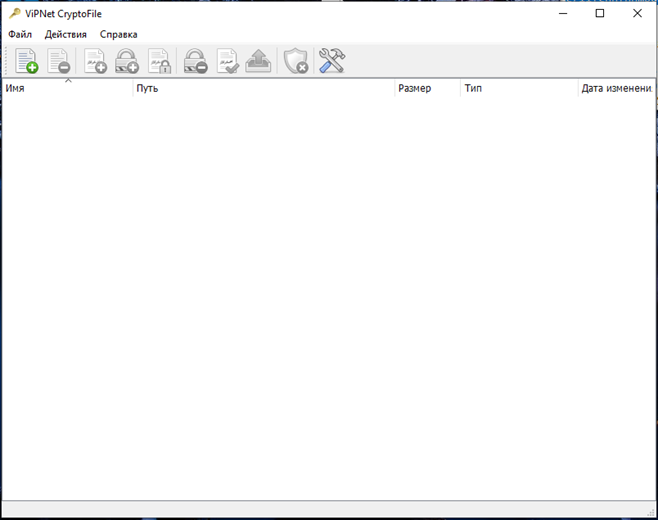Click the Дата изменения column header

pos(616,89)
